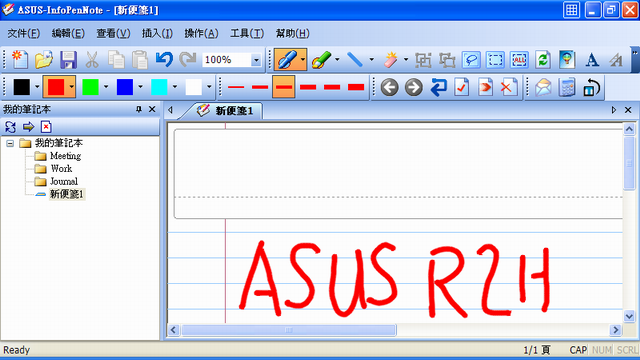This screenshot has height=360, width=640.
Task: Click red X page icon in notebook panel
Action: point(46,127)
